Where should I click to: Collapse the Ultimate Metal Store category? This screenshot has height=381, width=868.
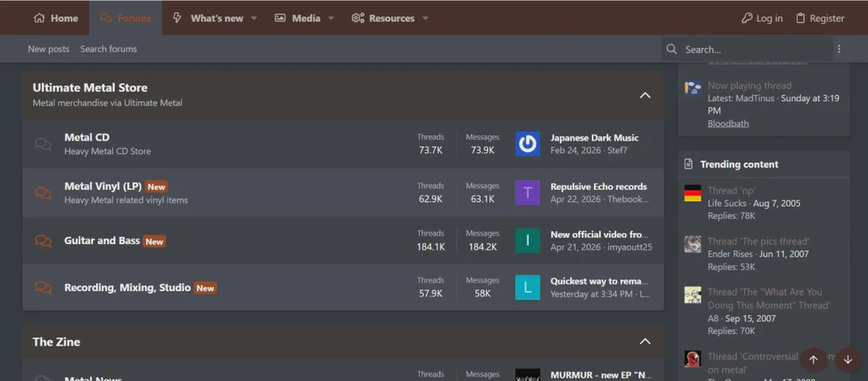[645, 95]
